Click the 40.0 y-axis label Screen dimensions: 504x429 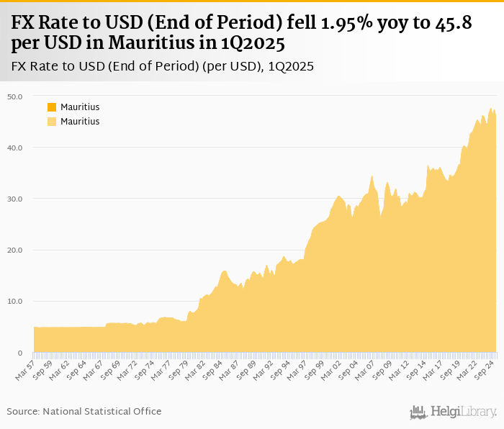click(15, 148)
